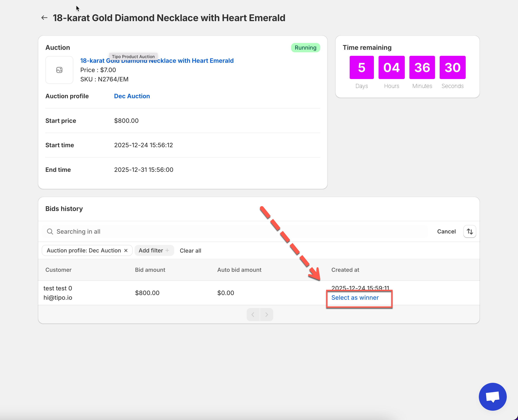
Task: Open the 18-karat Gold Diamond Necklace product link
Action: pos(194,61)
